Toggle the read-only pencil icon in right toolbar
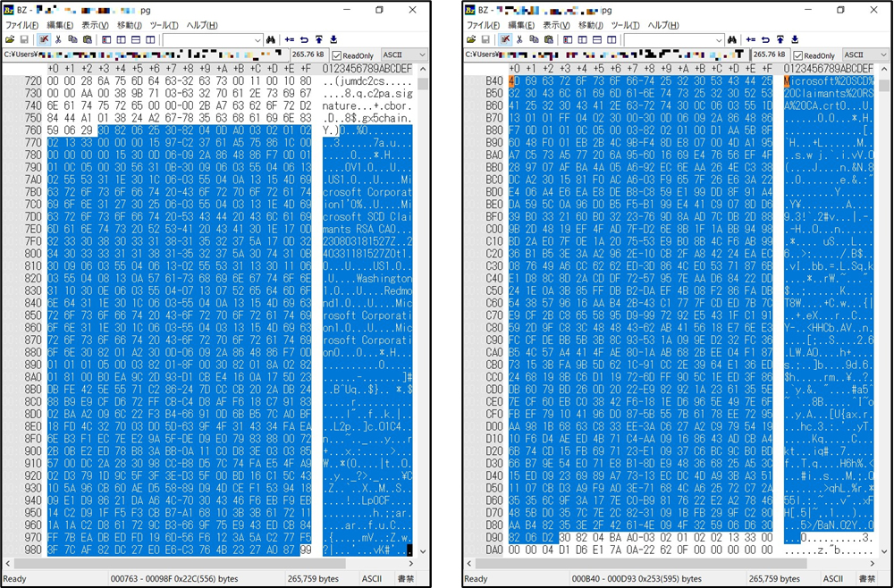894x588 pixels. point(504,40)
